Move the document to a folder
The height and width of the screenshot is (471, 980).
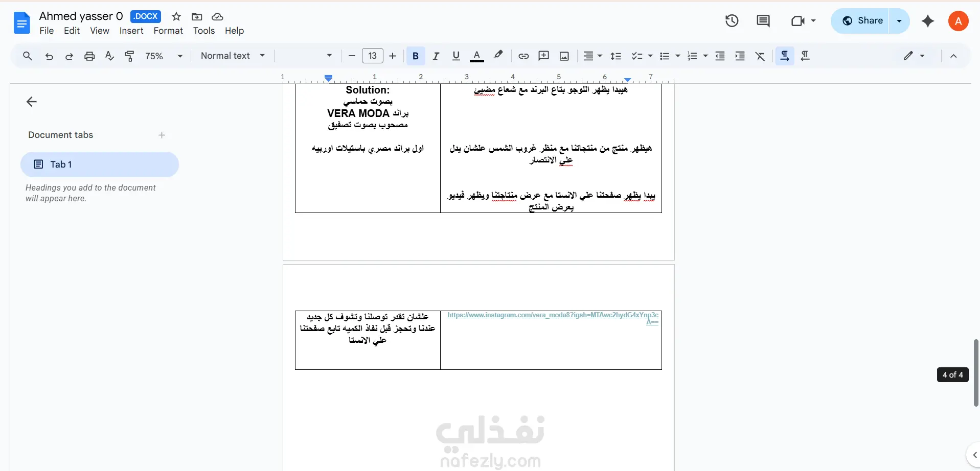(197, 16)
